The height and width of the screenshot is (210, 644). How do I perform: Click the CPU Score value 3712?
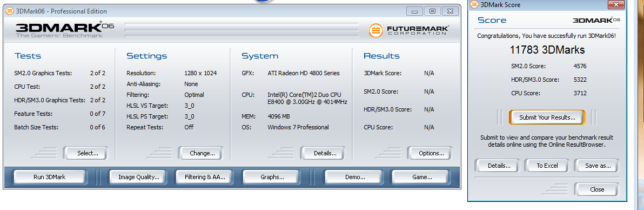(x=580, y=93)
